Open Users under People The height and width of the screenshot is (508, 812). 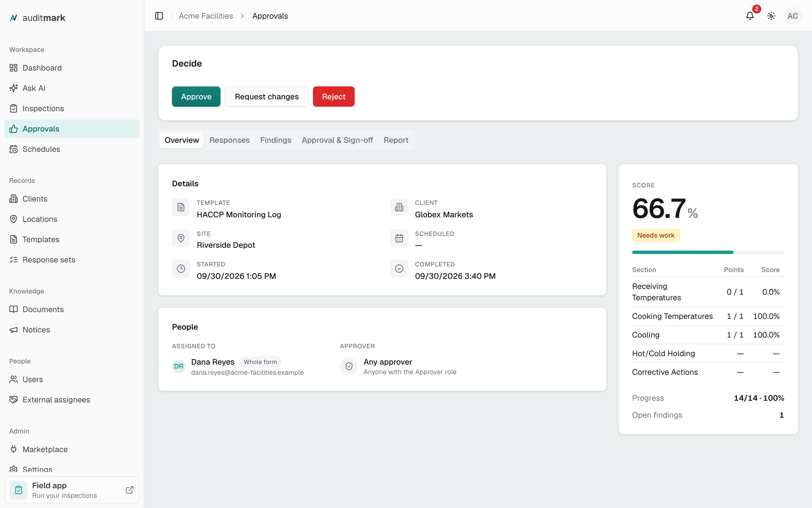point(72,379)
